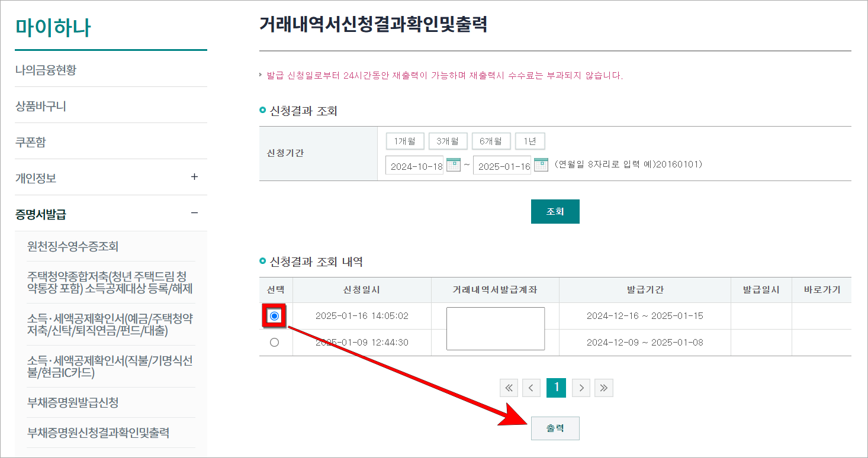Go to the previous results page
868x458 pixels.
[x=532, y=388]
